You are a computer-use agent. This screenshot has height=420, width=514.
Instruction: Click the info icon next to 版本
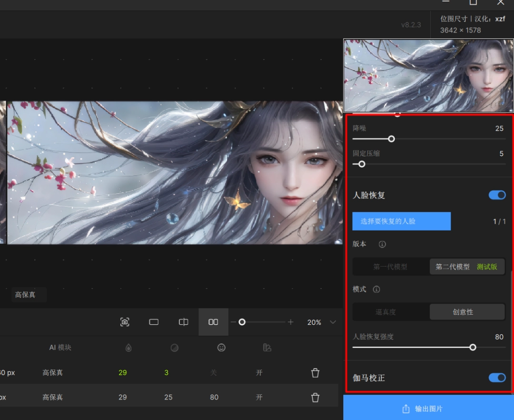click(x=382, y=244)
